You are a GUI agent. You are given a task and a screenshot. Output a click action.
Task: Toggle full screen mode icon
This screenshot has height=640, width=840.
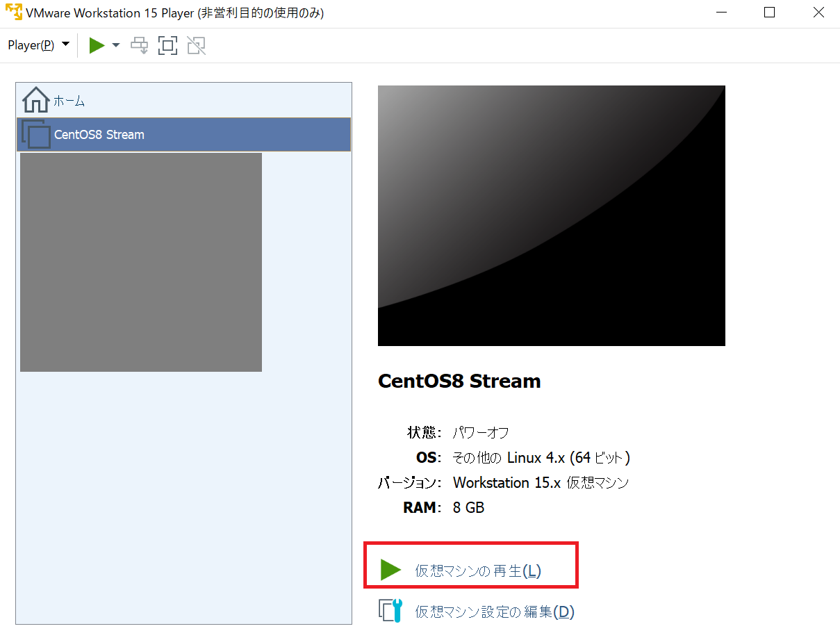(167, 46)
